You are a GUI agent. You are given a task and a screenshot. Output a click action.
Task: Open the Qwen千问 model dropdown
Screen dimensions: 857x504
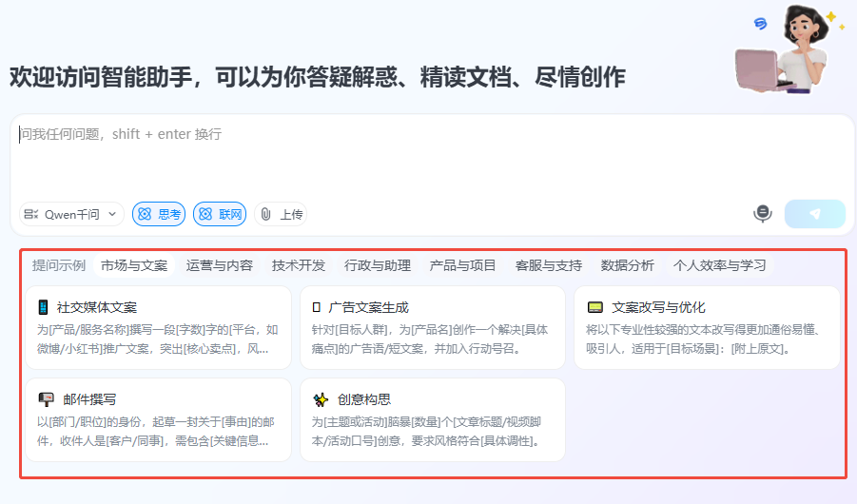pyautogui.click(x=71, y=214)
